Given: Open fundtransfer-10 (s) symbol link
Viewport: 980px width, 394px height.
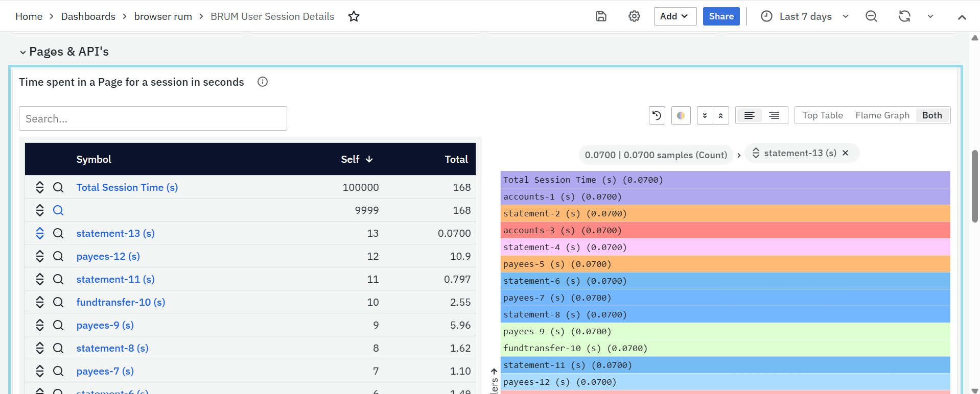Looking at the screenshot, I should point(121,302).
